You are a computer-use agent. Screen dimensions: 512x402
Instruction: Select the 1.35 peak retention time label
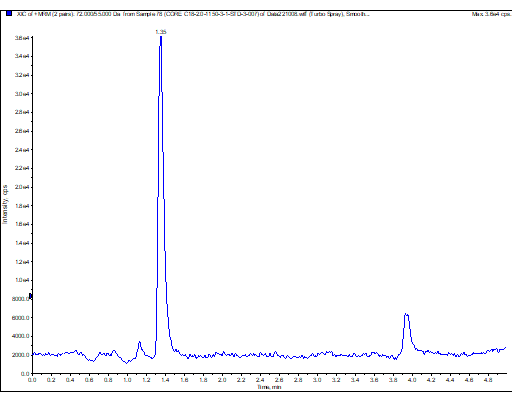161,32
